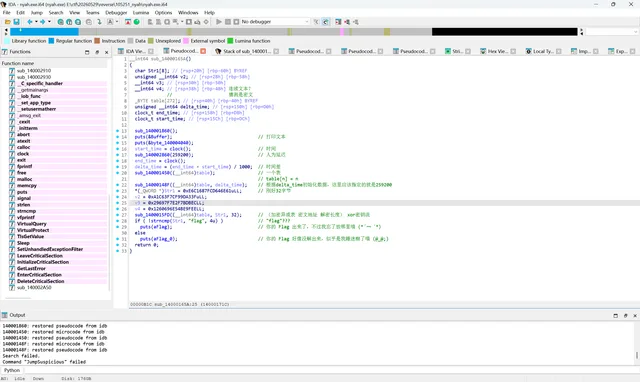Select strncmp in the Functions list
640x382 pixels.
point(27,211)
